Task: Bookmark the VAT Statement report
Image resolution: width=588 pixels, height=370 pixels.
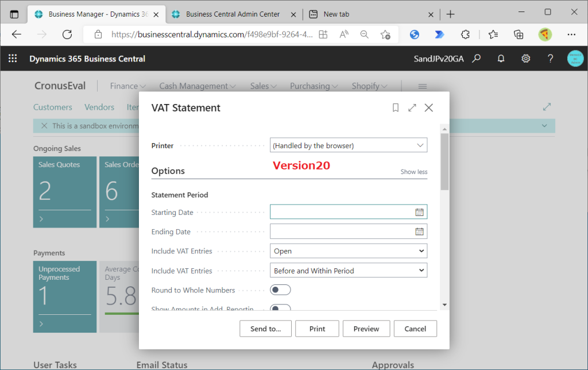Action: 395,107
